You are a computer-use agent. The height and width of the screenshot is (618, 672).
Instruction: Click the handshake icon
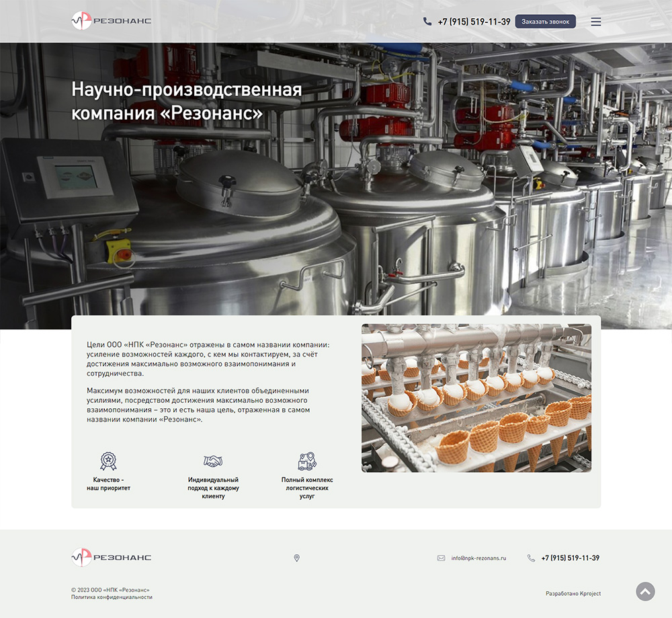[x=213, y=461]
